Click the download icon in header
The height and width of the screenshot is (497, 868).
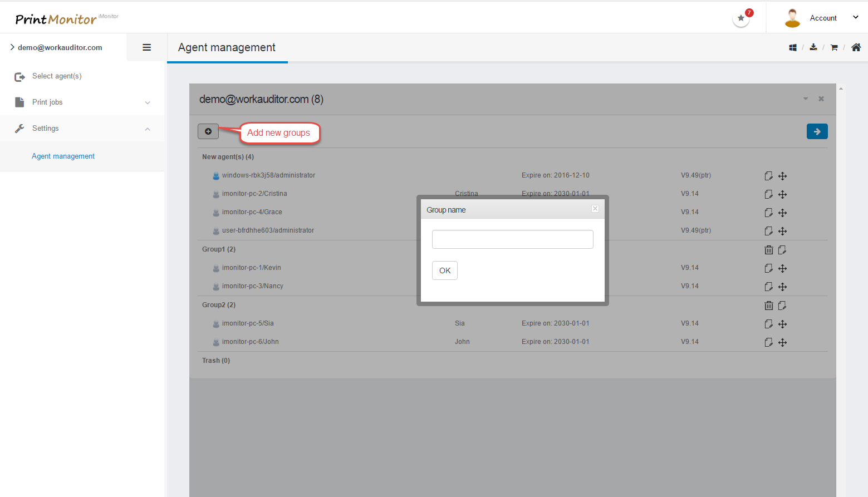(813, 47)
